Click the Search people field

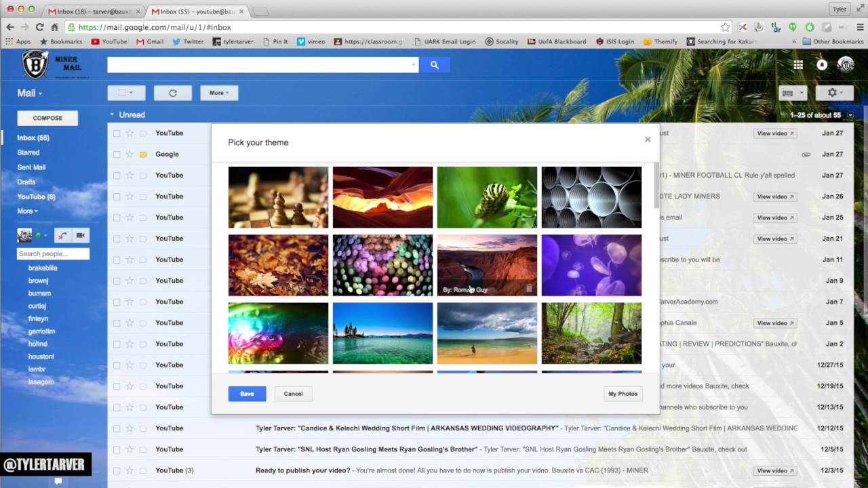coord(53,253)
